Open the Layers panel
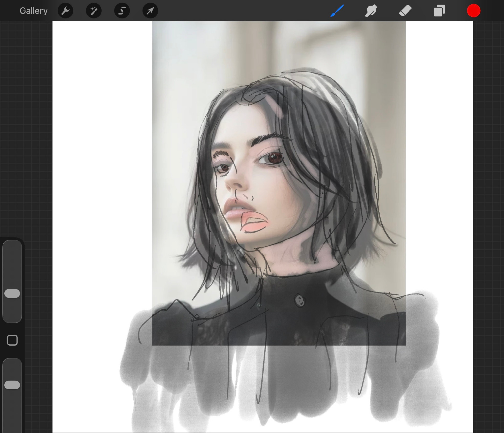Image resolution: width=504 pixels, height=433 pixels. click(x=439, y=11)
